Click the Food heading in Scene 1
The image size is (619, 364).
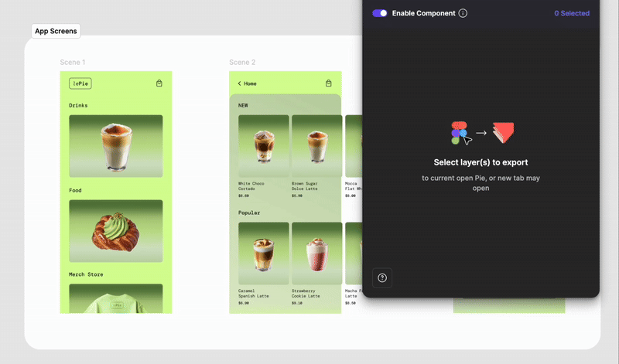(x=75, y=190)
